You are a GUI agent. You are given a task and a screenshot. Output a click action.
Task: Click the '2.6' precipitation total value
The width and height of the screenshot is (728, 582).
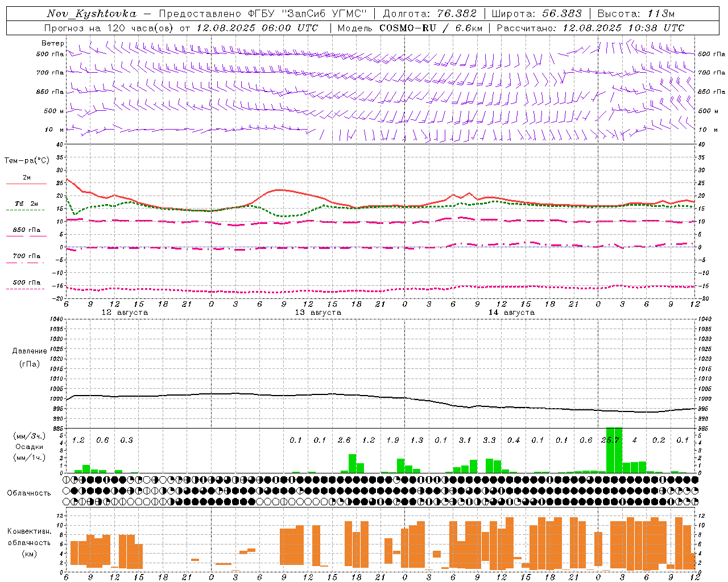click(344, 440)
